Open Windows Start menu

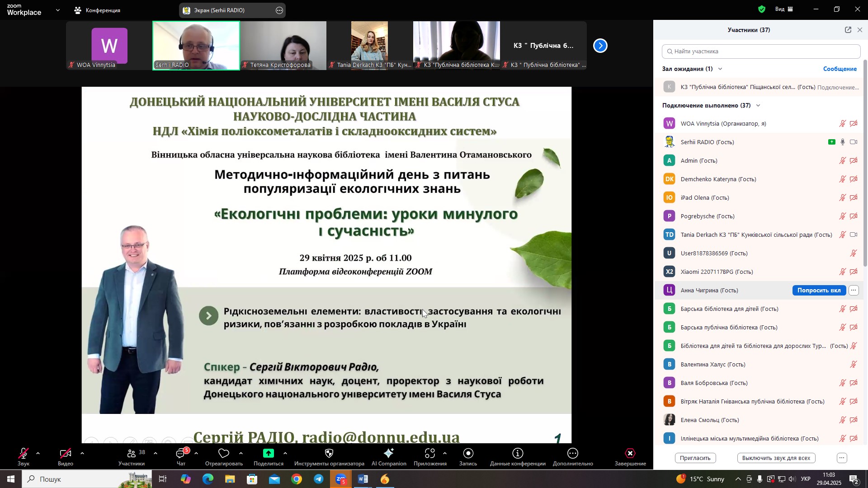click(10, 479)
